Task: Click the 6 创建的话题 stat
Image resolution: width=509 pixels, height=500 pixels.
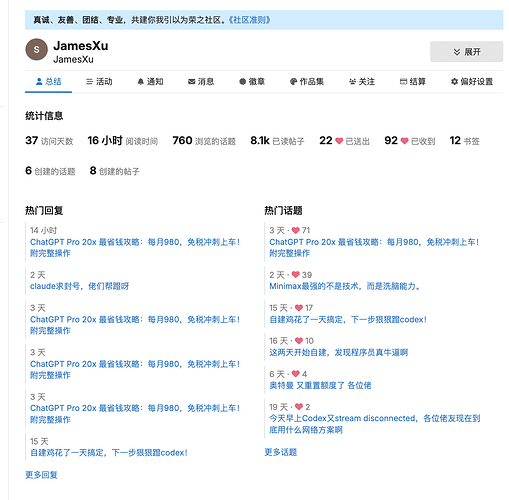Action: 50,171
